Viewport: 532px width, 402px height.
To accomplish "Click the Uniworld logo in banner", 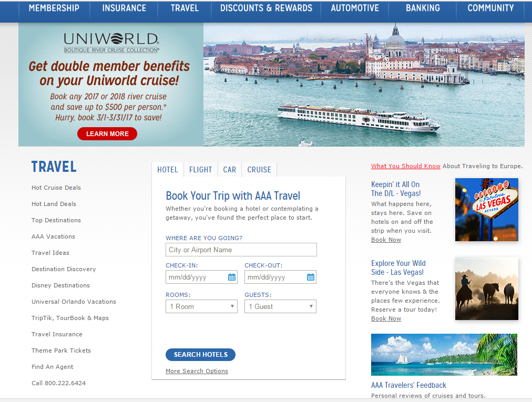I will 111,43.
